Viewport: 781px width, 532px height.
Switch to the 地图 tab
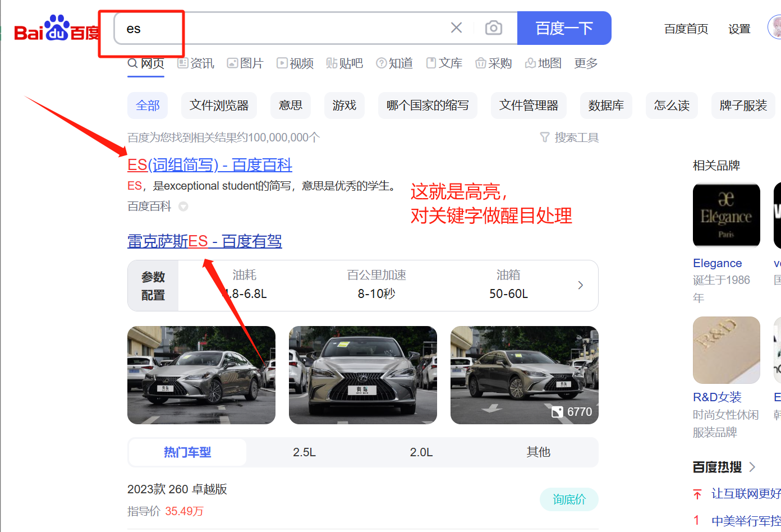coord(543,63)
